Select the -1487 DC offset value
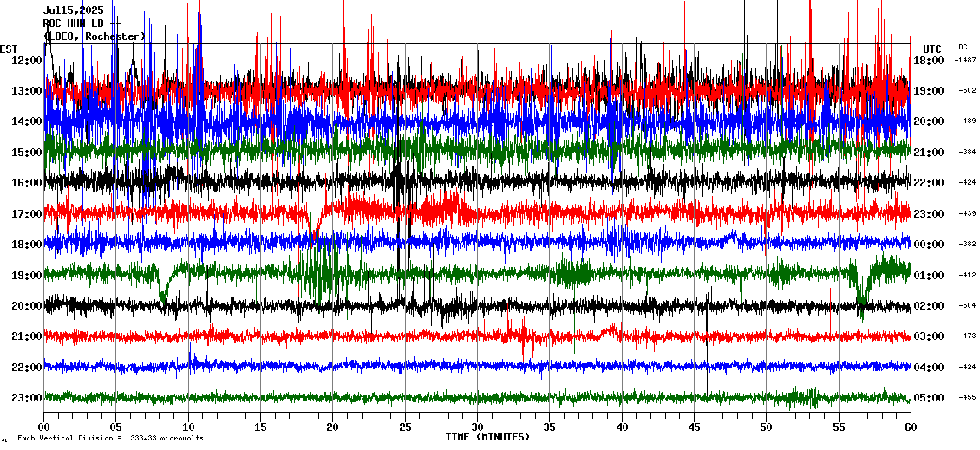The width and height of the screenshot is (980, 450). coord(965,61)
